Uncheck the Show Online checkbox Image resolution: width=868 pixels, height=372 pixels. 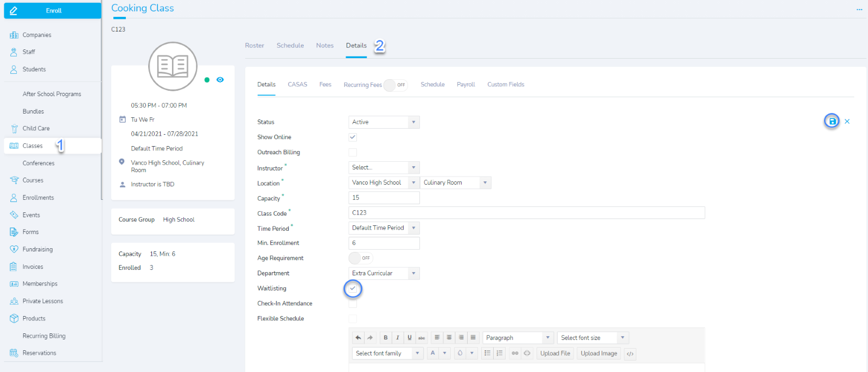pyautogui.click(x=353, y=137)
